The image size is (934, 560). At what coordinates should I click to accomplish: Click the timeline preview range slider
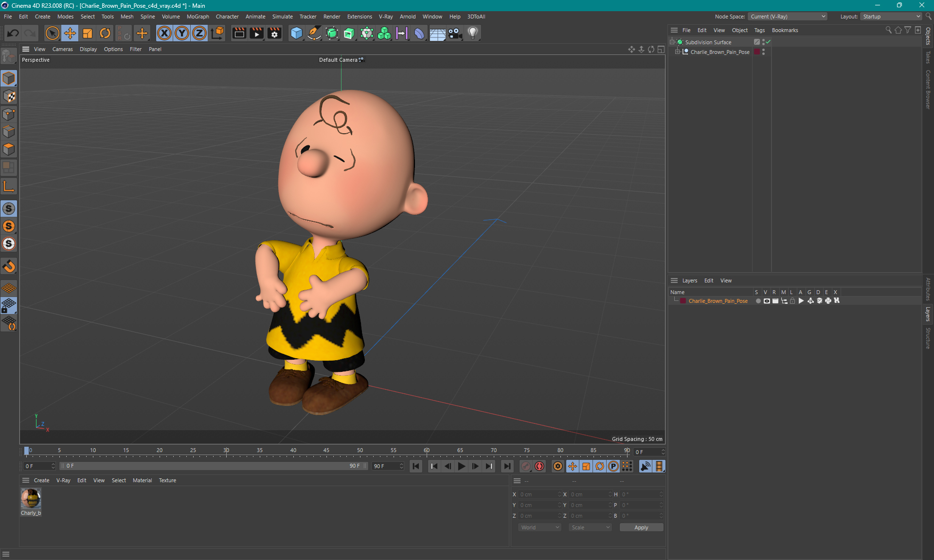pos(214,466)
